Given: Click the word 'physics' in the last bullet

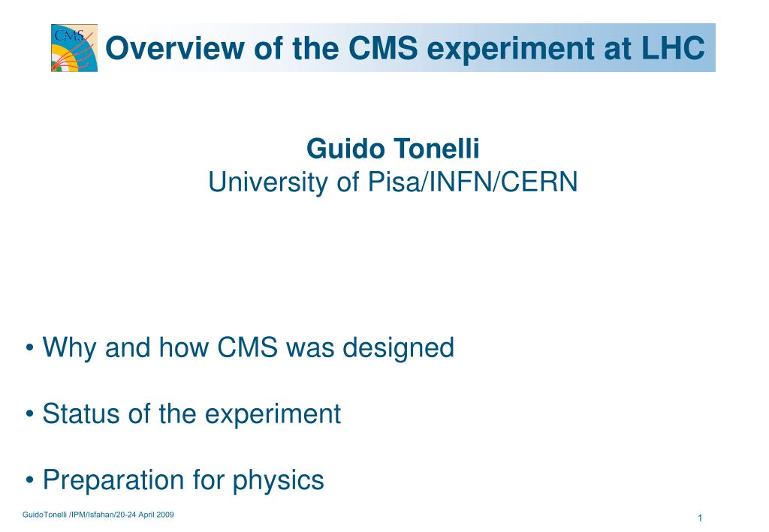Looking at the screenshot, I should (x=278, y=480).
